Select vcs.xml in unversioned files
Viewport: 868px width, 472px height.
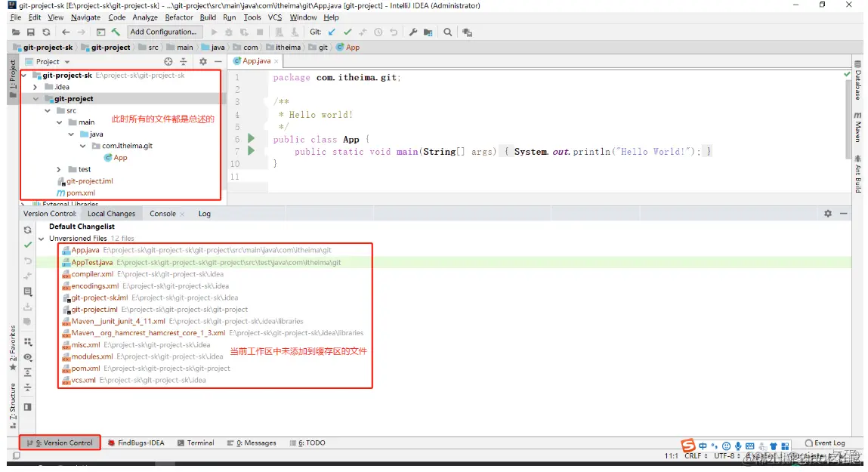(x=84, y=381)
